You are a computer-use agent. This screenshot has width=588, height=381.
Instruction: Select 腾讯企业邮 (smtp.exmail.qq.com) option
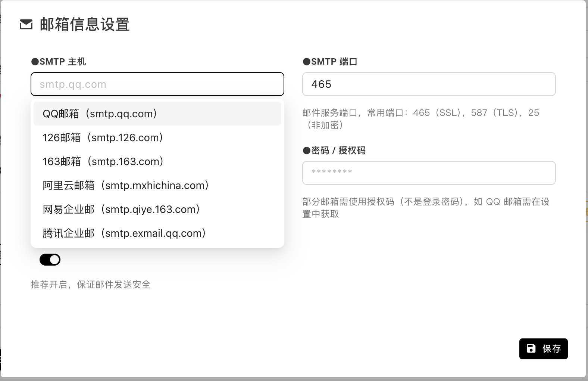157,233
